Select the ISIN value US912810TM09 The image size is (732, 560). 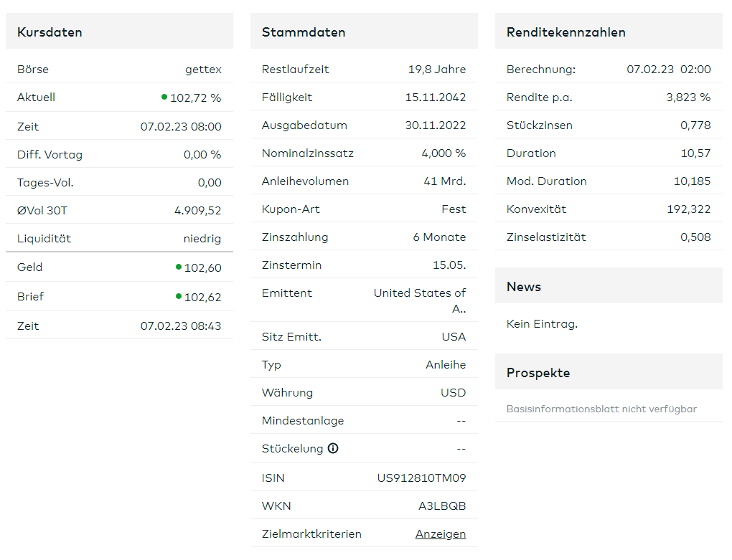pyautogui.click(x=420, y=477)
